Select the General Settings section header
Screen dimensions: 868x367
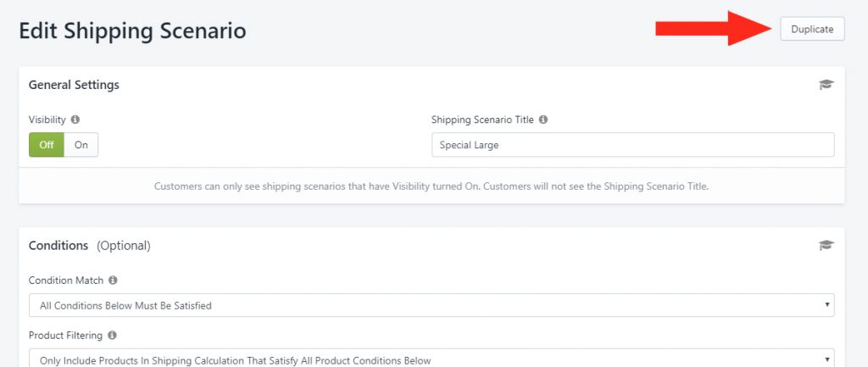pyautogui.click(x=74, y=85)
